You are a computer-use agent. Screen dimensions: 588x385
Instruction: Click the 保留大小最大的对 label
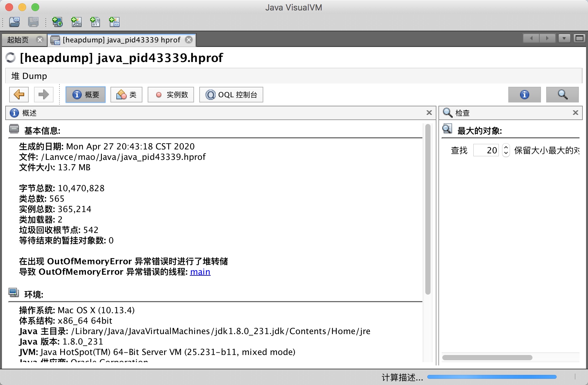pos(547,150)
